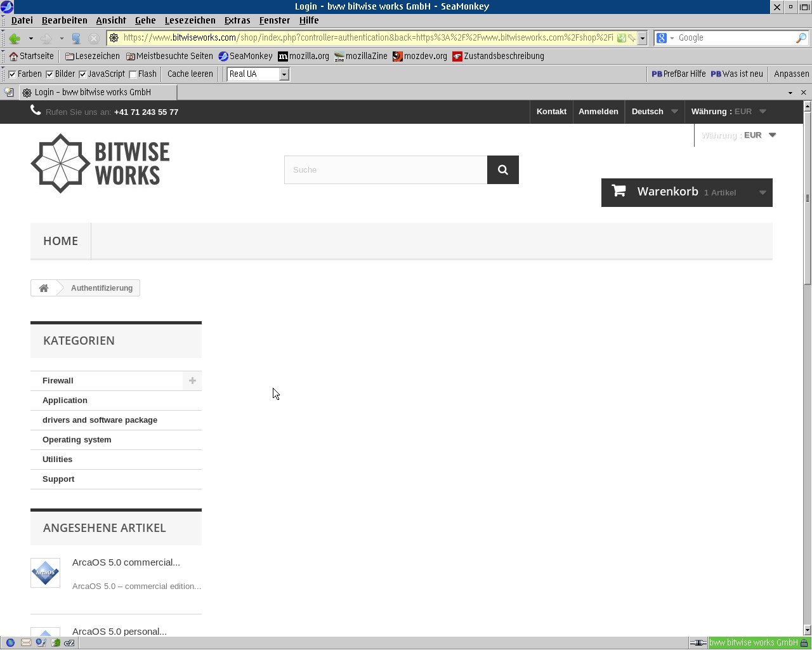Click the site identity icon in URL bar
812x650 pixels.
[x=114, y=38]
